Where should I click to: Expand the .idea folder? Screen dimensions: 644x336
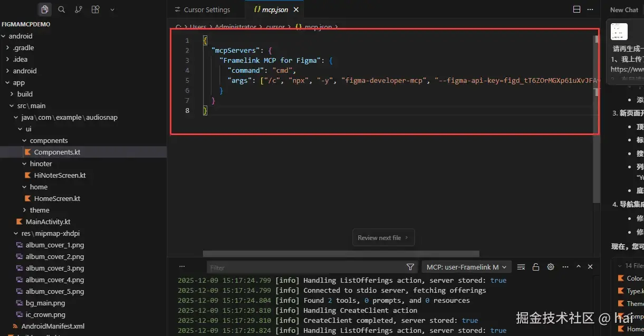click(20, 59)
